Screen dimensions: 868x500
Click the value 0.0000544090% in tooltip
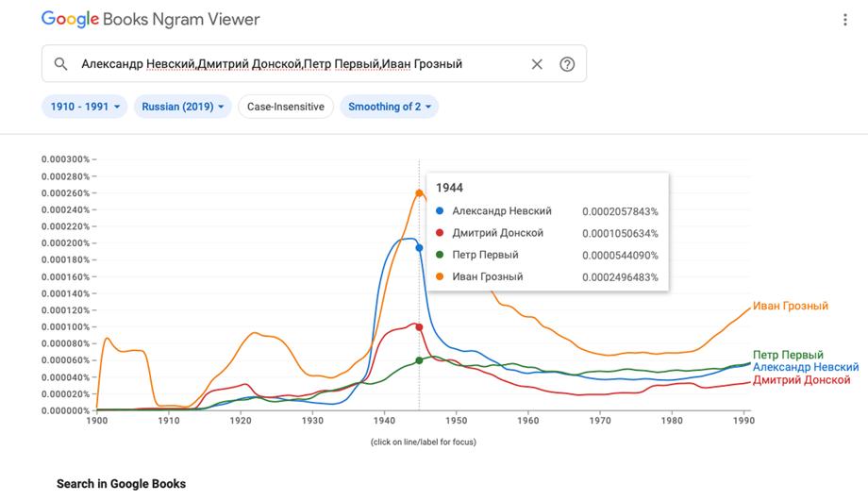click(620, 256)
